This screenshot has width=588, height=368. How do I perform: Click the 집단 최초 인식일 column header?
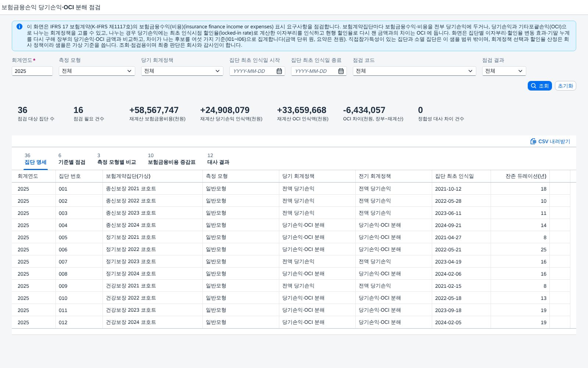462,176
